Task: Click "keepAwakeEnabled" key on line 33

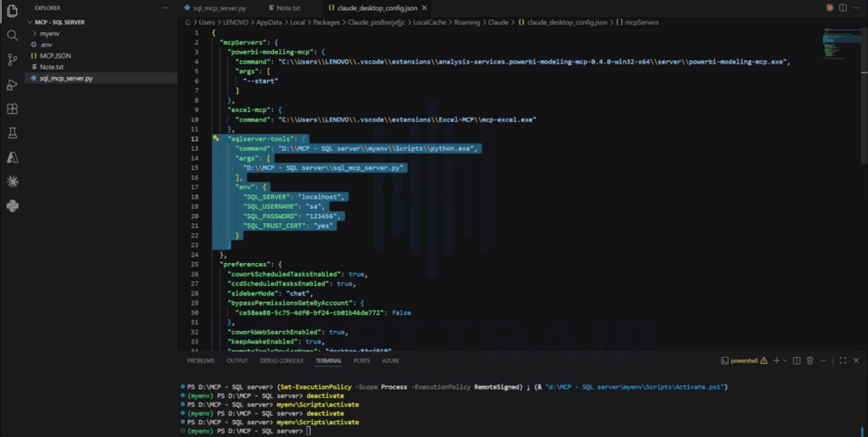Action: point(264,342)
